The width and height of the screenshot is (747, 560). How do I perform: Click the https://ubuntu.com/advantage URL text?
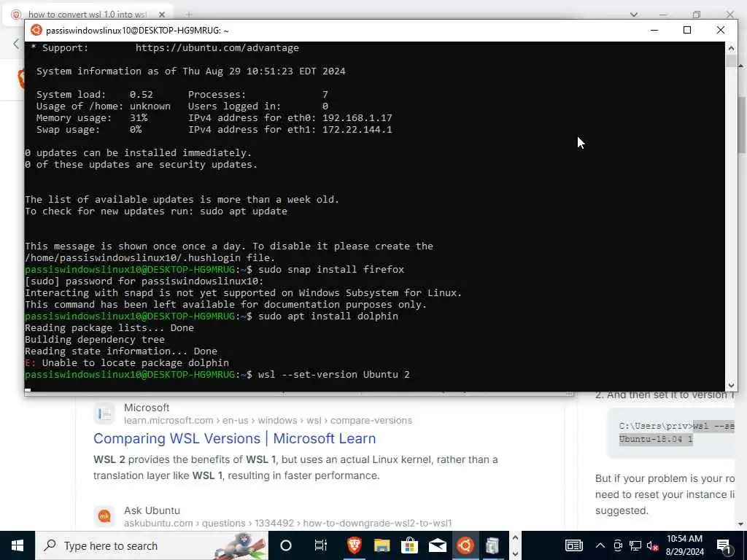coord(217,47)
